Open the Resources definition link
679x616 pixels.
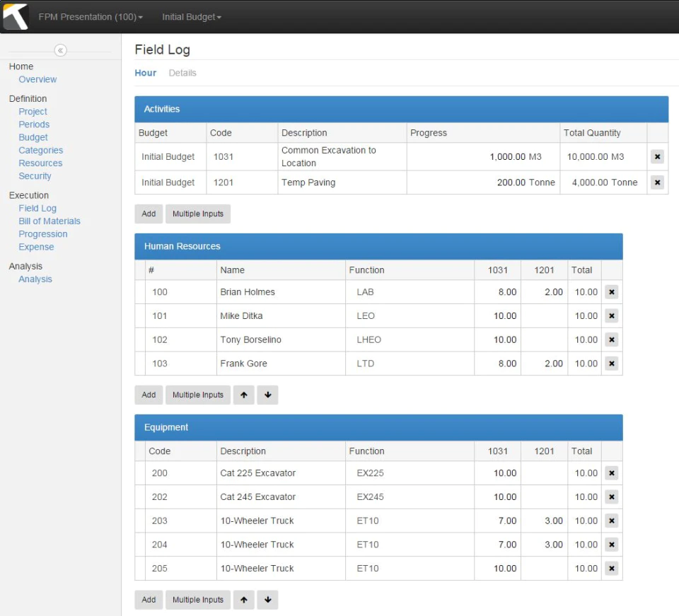(40, 163)
